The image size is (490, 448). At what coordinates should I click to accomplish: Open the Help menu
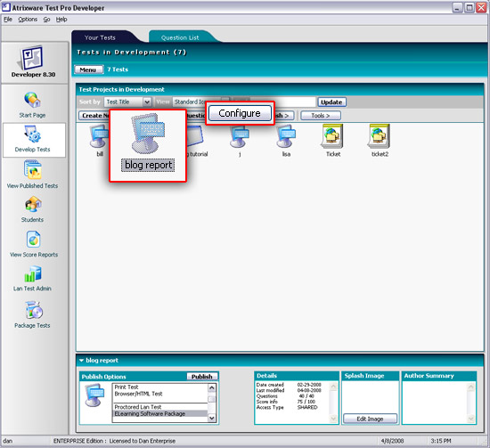(61, 20)
